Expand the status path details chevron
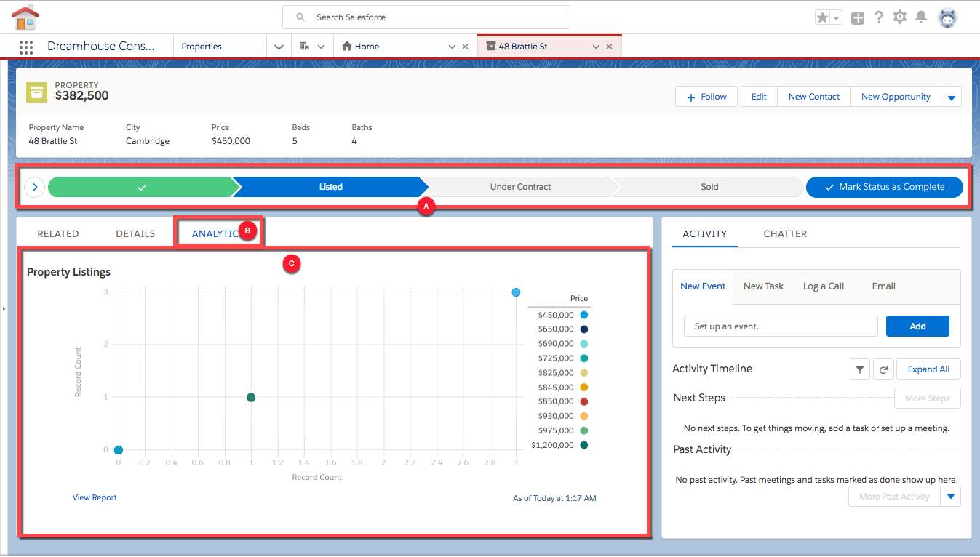Image resolution: width=980 pixels, height=557 pixels. pyautogui.click(x=35, y=187)
